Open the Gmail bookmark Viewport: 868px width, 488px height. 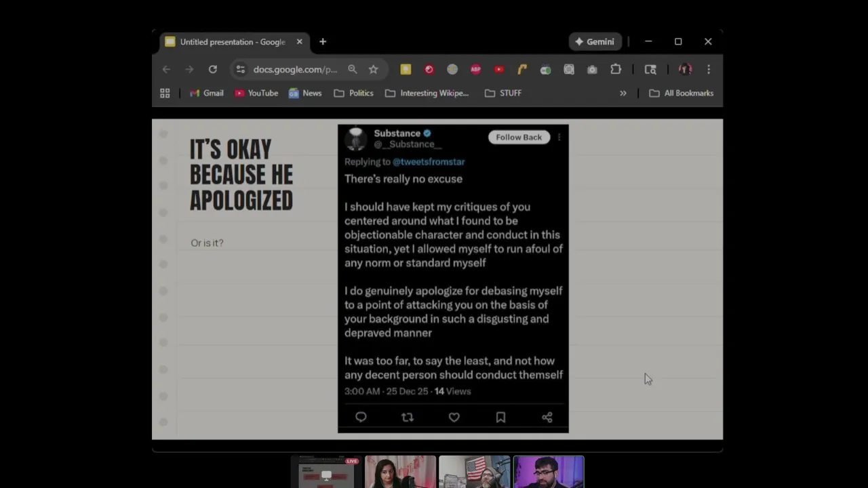click(x=207, y=93)
